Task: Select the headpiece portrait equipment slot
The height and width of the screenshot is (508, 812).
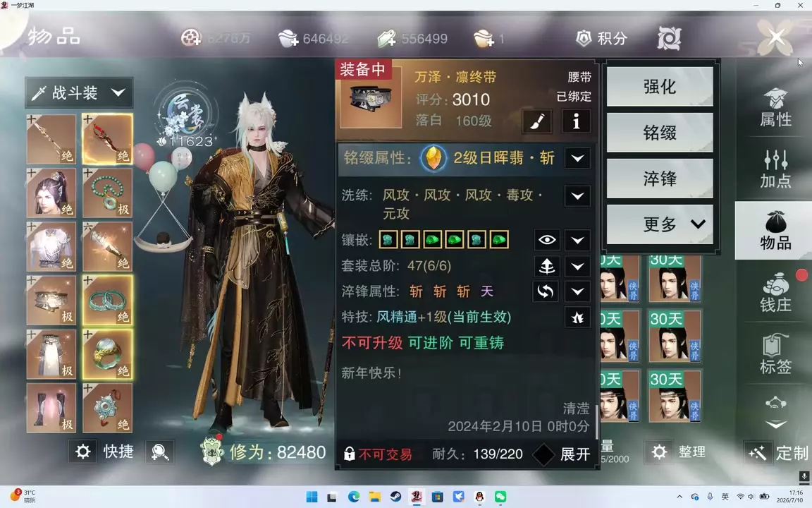Action: pyautogui.click(x=51, y=193)
